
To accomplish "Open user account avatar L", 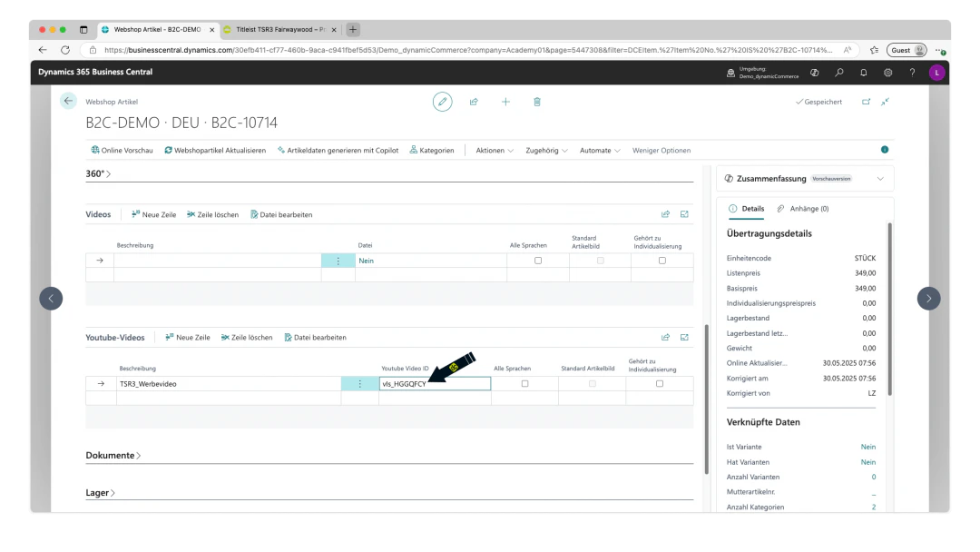I will pyautogui.click(x=936, y=73).
